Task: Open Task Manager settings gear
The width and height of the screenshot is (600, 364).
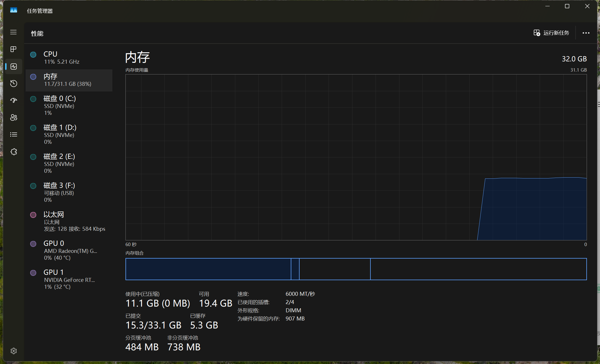Action: coord(13,351)
